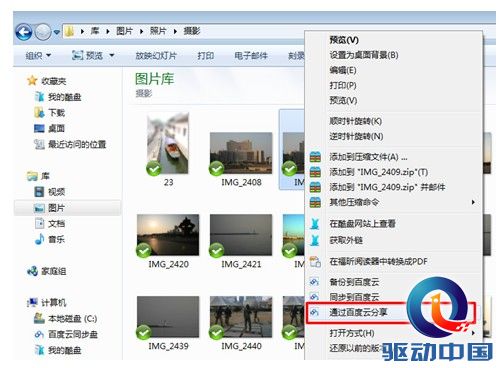Screen dimensions: 500x368
Task: Select the IMG_2421 thumbnail
Action: pos(241,235)
